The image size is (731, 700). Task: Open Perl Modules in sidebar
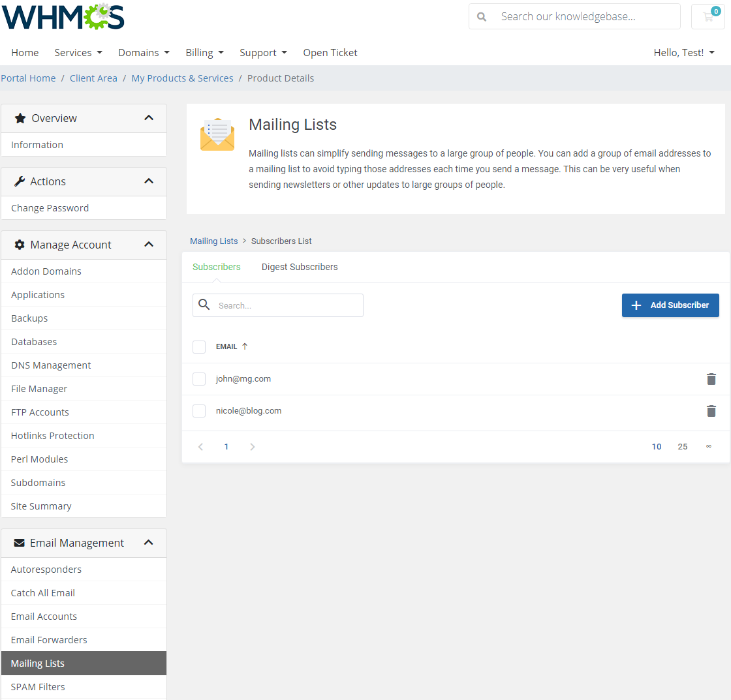click(x=84, y=459)
